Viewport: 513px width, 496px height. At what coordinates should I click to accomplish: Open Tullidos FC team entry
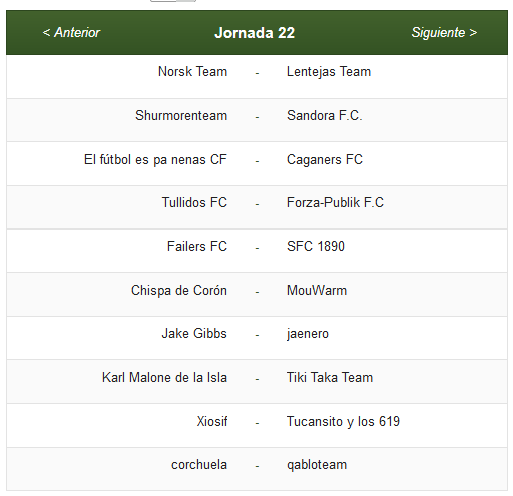pyautogui.click(x=194, y=202)
